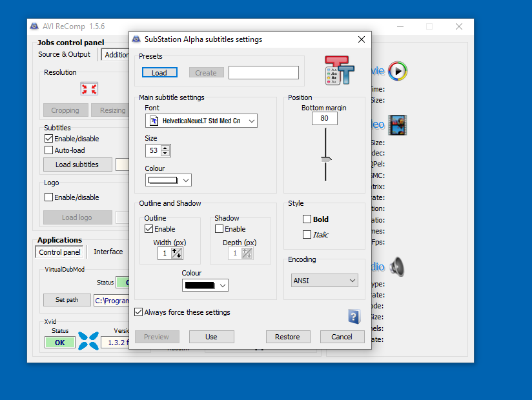Open the Font dropdown list

(x=251, y=121)
